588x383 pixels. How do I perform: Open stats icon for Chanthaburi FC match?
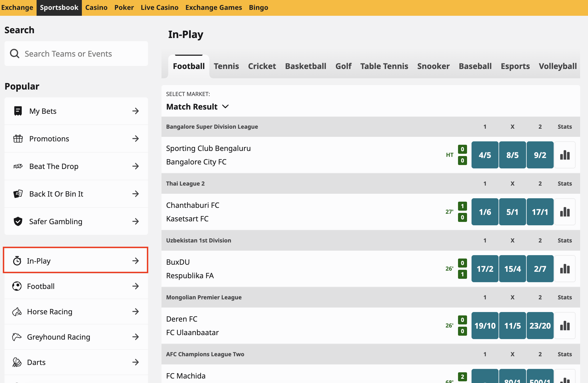tap(565, 212)
